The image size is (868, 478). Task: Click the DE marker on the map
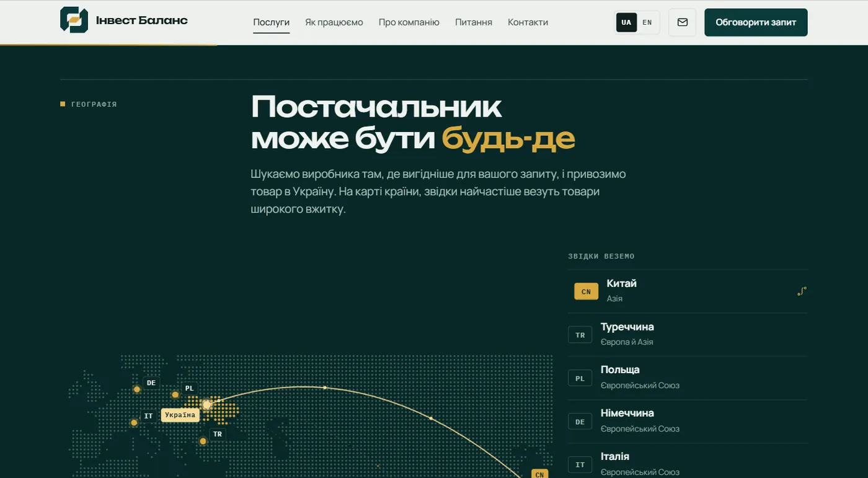tap(151, 383)
